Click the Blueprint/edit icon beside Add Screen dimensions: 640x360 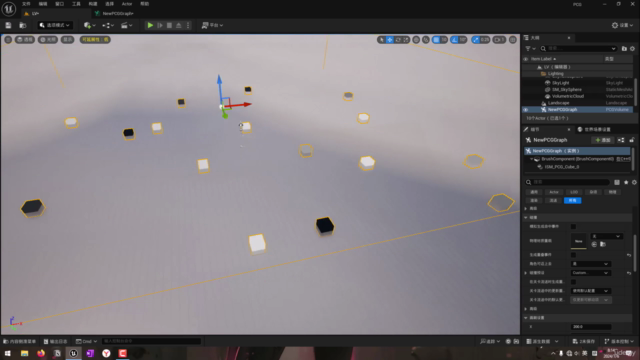pos(621,140)
